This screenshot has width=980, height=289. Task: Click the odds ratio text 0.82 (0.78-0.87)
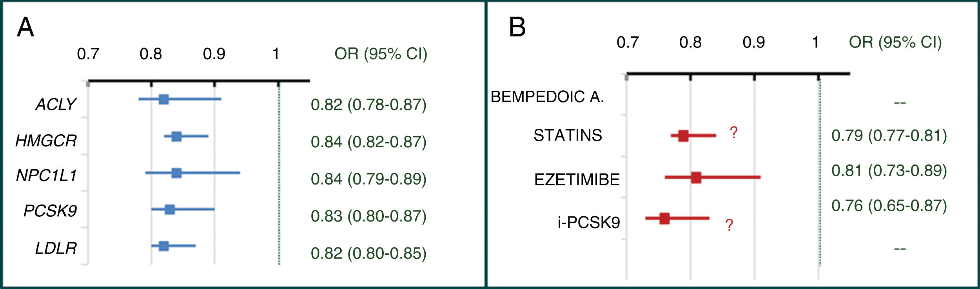368,104
